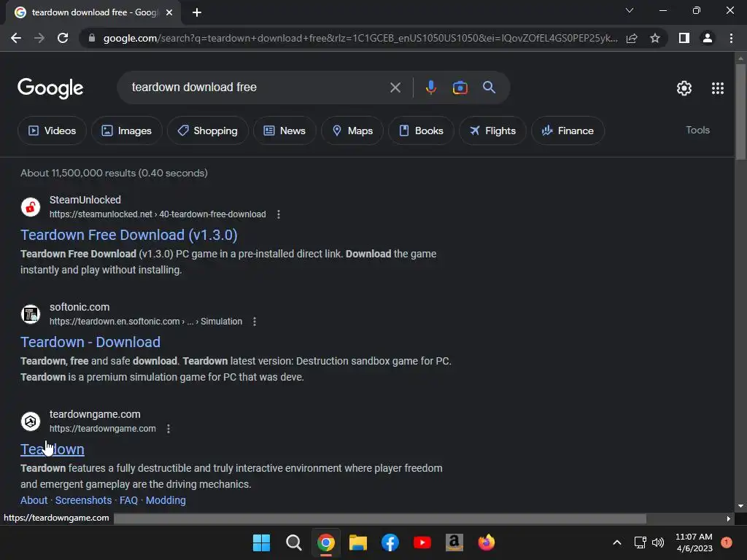Switch to the Books filter
The image size is (747, 560).
point(421,131)
